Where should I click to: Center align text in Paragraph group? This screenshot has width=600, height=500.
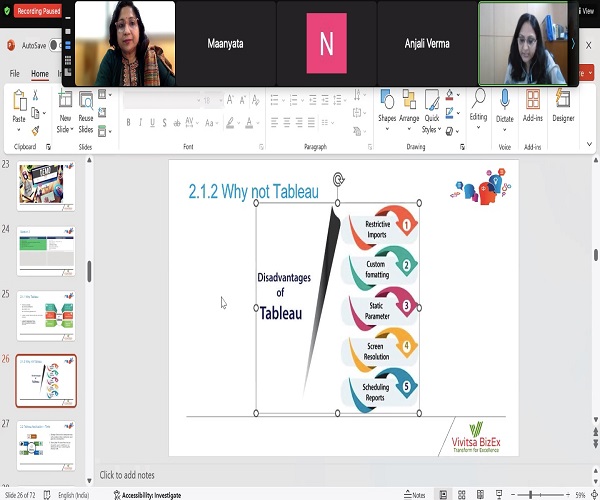point(287,122)
